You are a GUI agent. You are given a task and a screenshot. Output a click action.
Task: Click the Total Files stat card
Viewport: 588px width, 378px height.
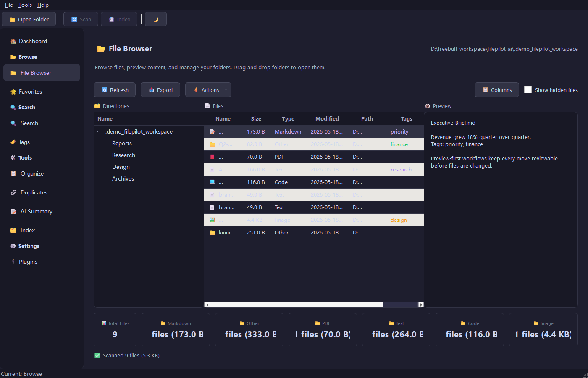[x=115, y=330]
